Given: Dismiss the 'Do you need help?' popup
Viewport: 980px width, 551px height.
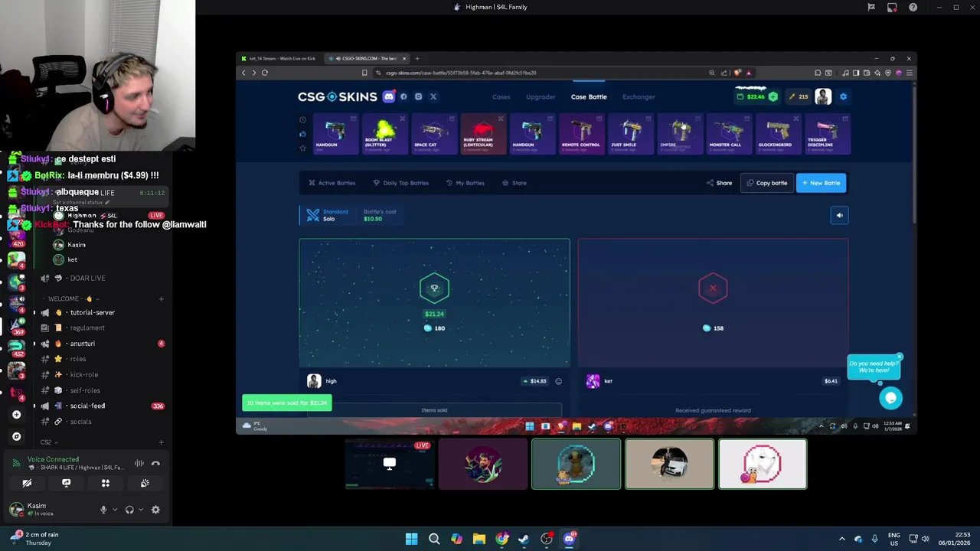Looking at the screenshot, I should pyautogui.click(x=900, y=357).
